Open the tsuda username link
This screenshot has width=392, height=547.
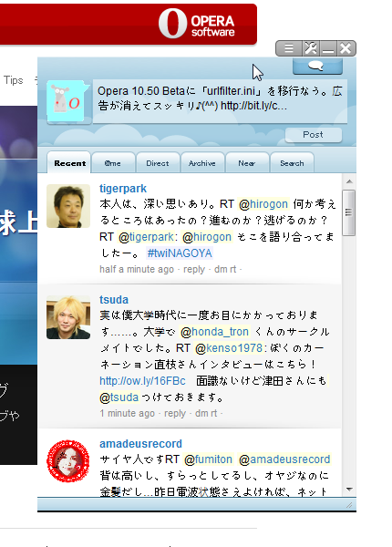(x=114, y=300)
